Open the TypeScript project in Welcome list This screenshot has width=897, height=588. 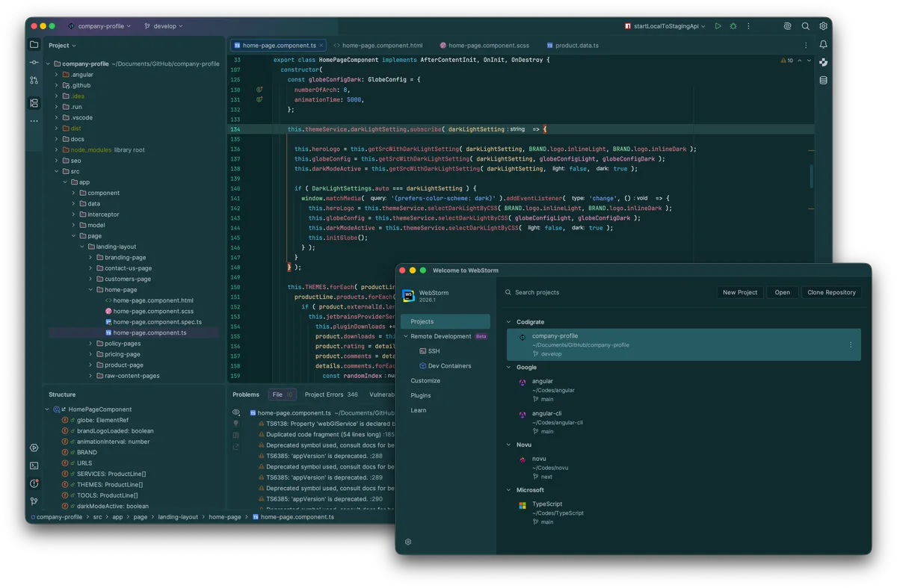pos(683,513)
